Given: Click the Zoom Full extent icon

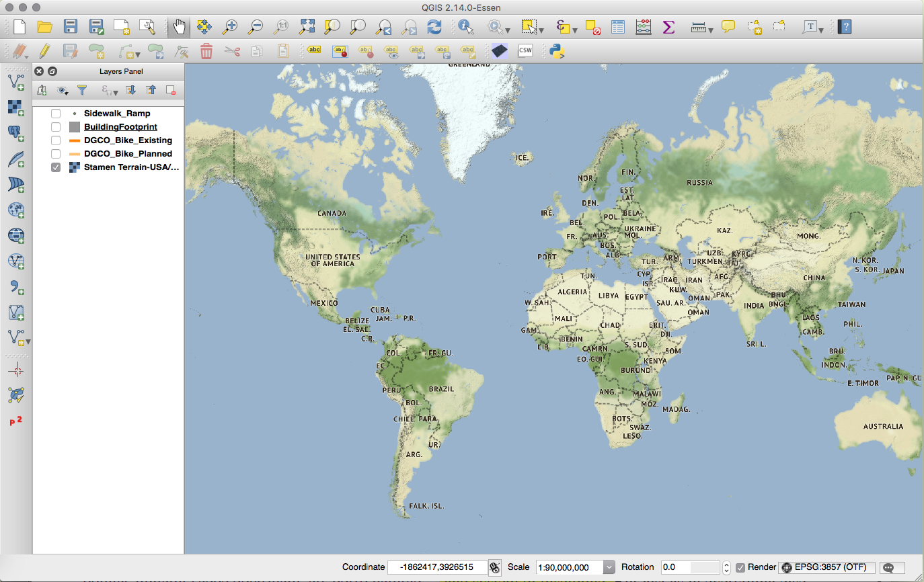Looking at the screenshot, I should click(307, 27).
